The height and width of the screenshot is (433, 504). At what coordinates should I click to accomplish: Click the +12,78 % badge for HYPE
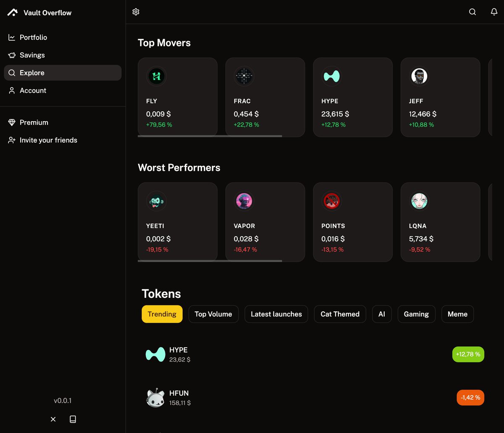click(x=468, y=355)
